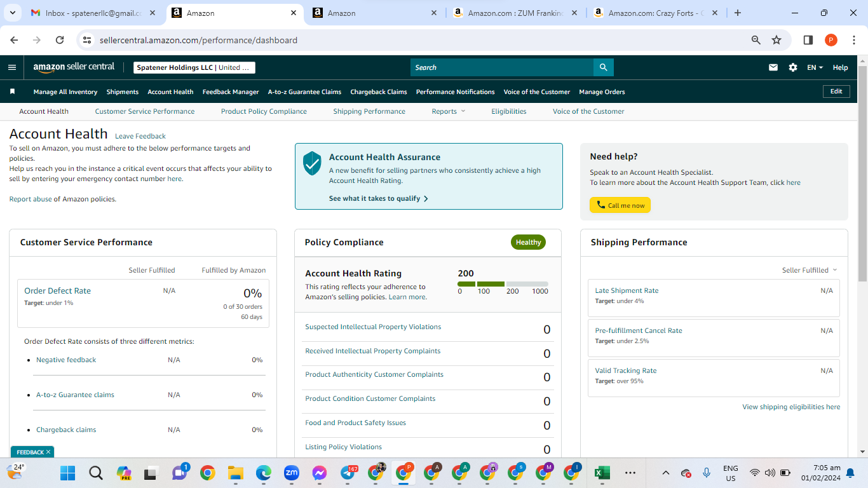Switch to the Crazy Forts Amazon tab
Image resolution: width=868 pixels, height=488 pixels.
click(x=656, y=13)
